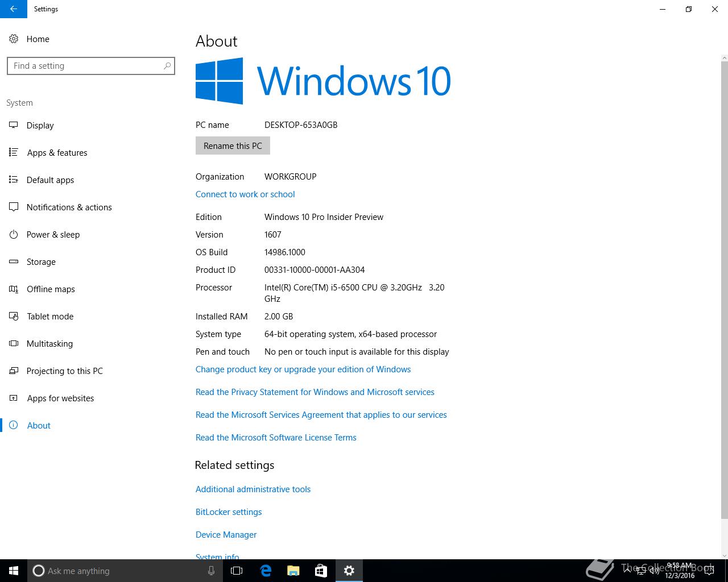Click the Organization value WORKGROUP
728x582 pixels.
pyautogui.click(x=290, y=176)
